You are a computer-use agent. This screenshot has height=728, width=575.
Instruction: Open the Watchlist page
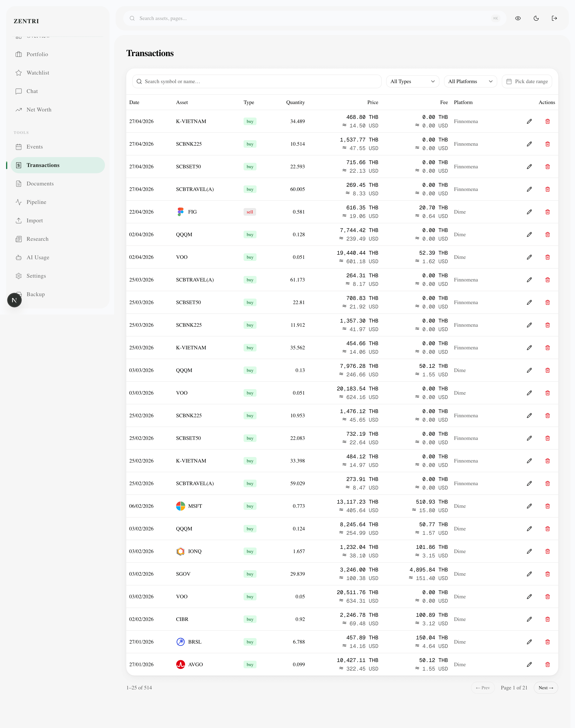point(58,73)
